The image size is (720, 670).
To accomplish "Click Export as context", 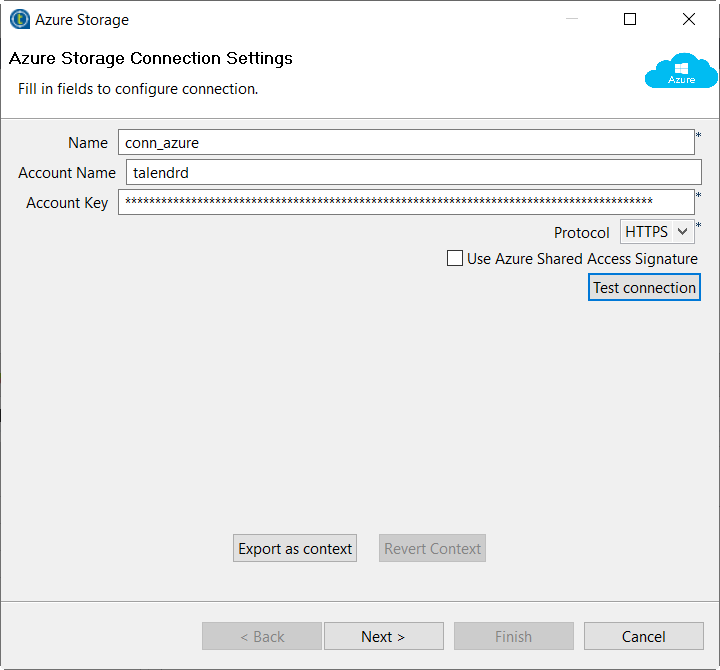I will (295, 549).
